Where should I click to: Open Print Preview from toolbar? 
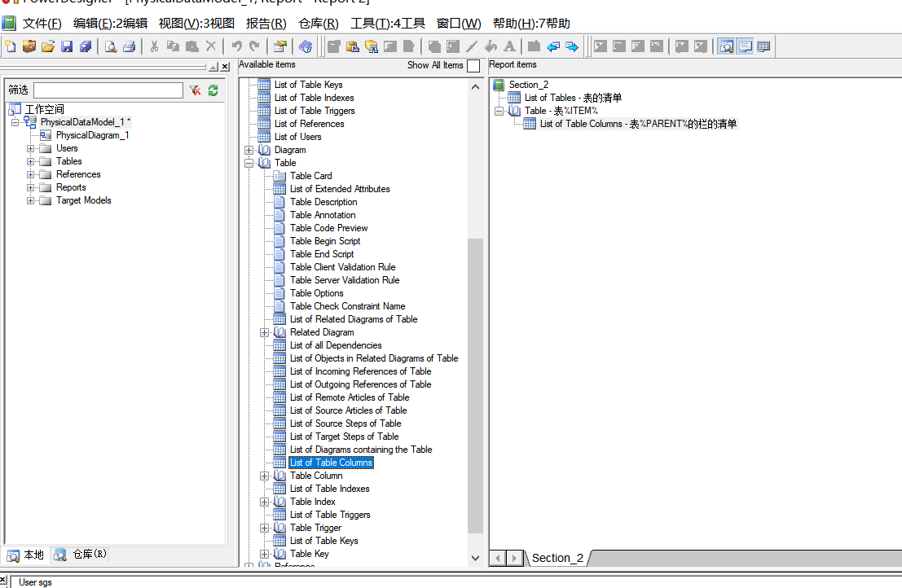[x=111, y=46]
